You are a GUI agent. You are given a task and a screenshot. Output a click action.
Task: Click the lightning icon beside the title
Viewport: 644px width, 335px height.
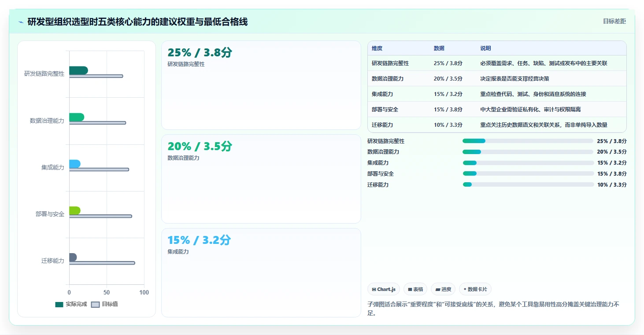pyautogui.click(x=21, y=22)
